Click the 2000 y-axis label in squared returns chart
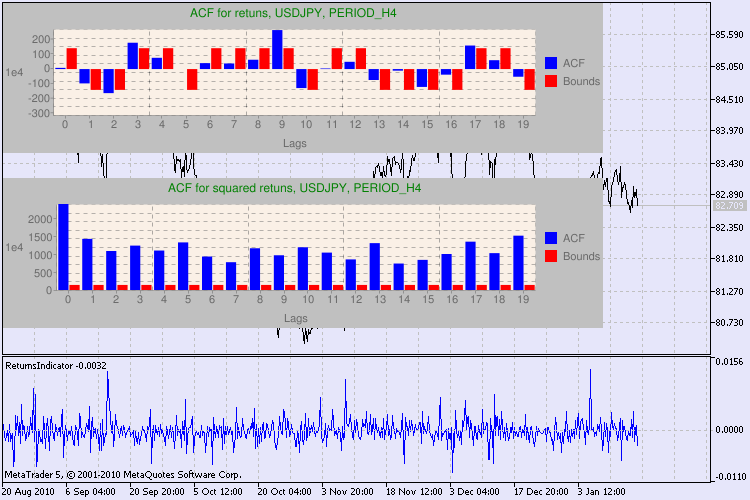This screenshot has width=750, height=500. [40, 219]
